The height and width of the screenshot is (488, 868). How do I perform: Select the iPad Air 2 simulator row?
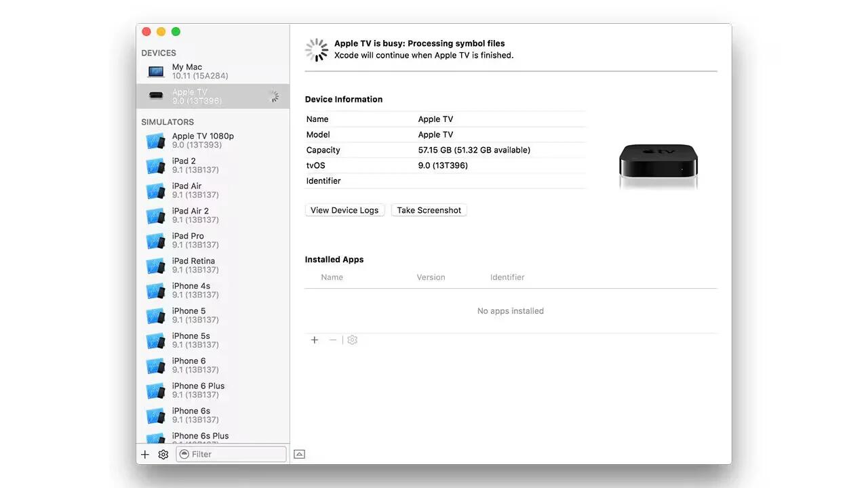click(x=213, y=216)
